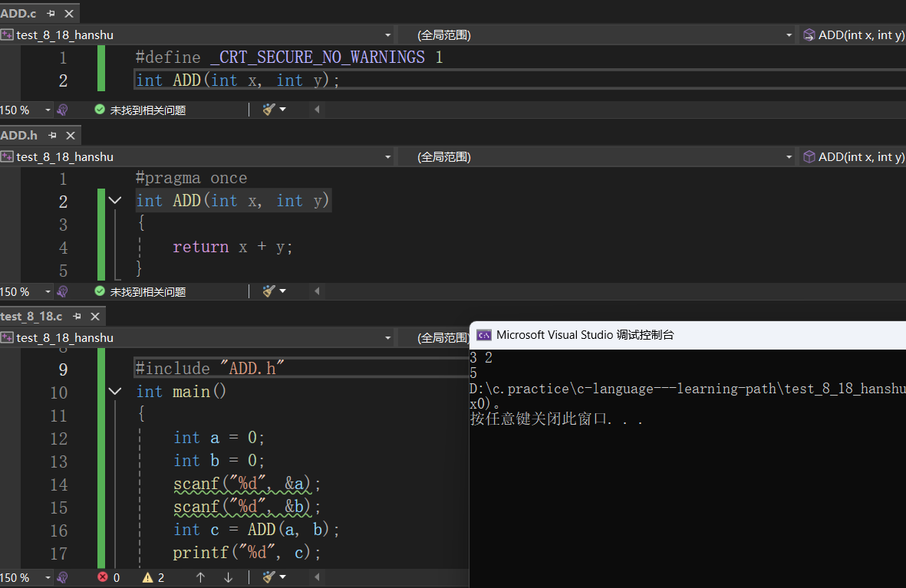Click the printf call on line 17

pos(247,553)
